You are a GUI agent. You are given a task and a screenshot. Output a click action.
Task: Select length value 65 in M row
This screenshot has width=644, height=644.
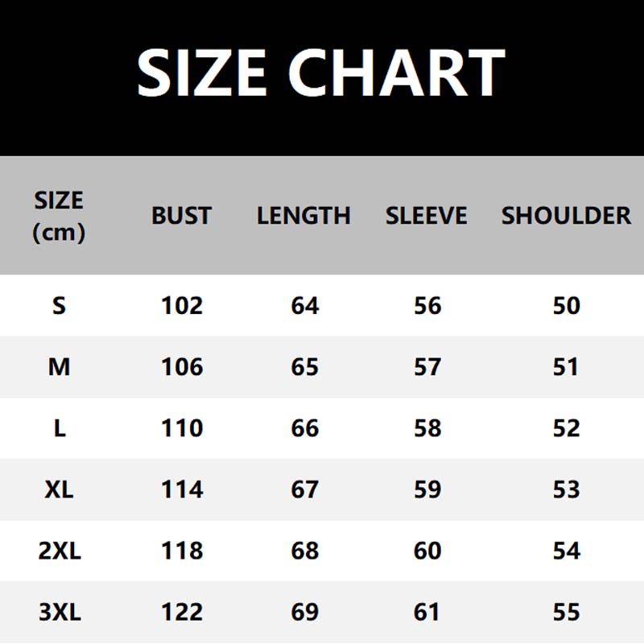[x=305, y=367]
